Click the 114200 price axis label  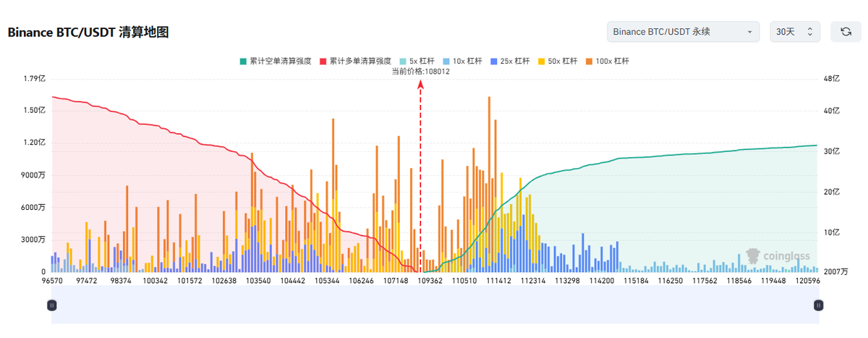click(602, 281)
